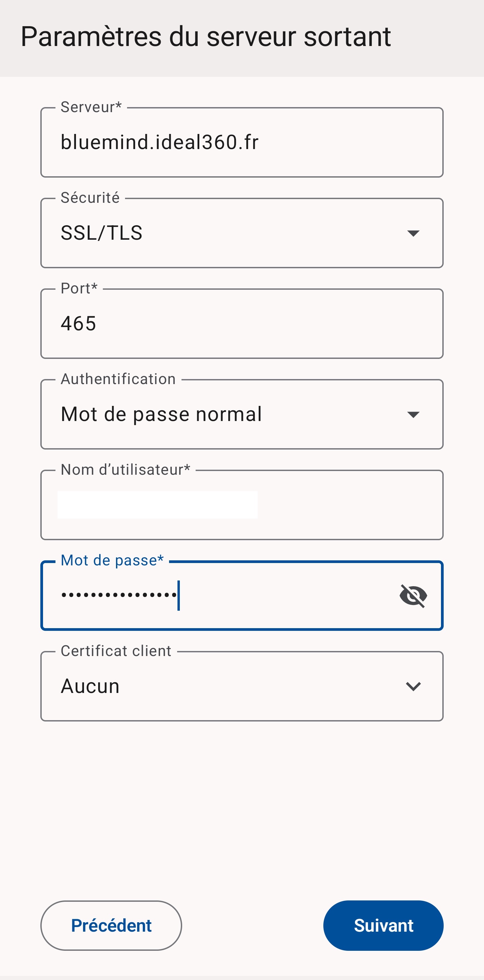Tap the Suivant button
This screenshot has width=484, height=980.
click(383, 925)
